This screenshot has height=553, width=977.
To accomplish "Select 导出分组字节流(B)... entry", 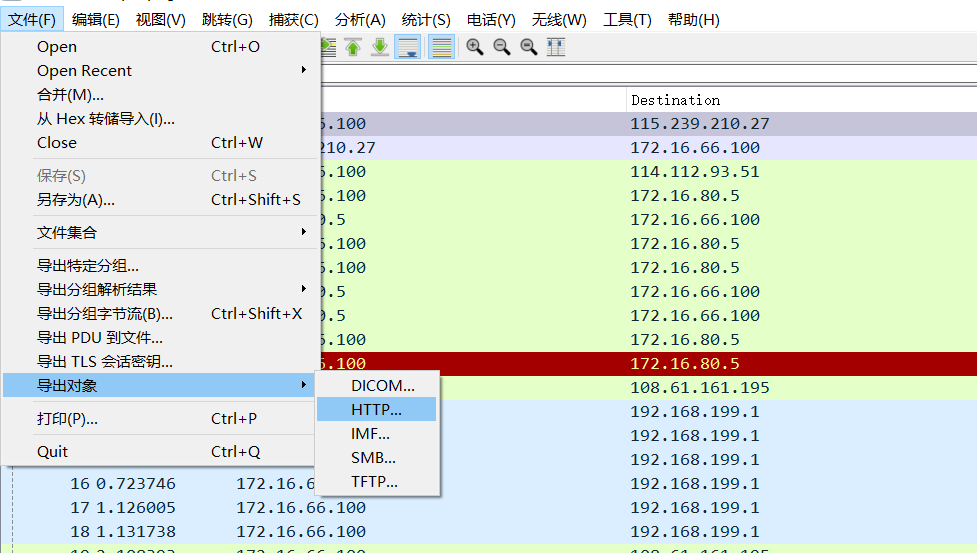I will 160,313.
